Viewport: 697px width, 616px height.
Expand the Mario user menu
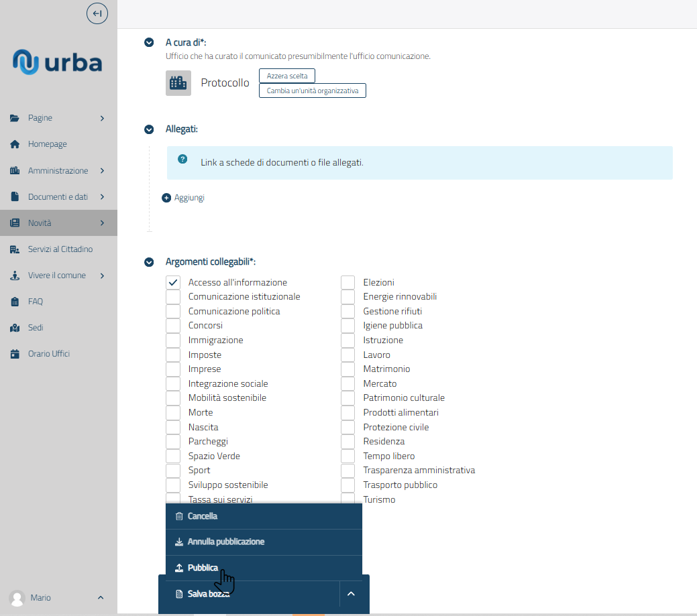pyautogui.click(x=101, y=597)
